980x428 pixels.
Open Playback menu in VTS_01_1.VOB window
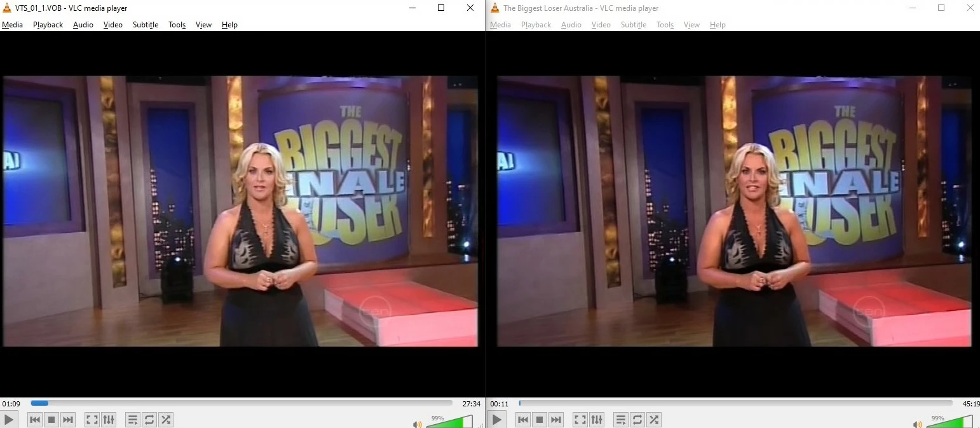[48, 25]
